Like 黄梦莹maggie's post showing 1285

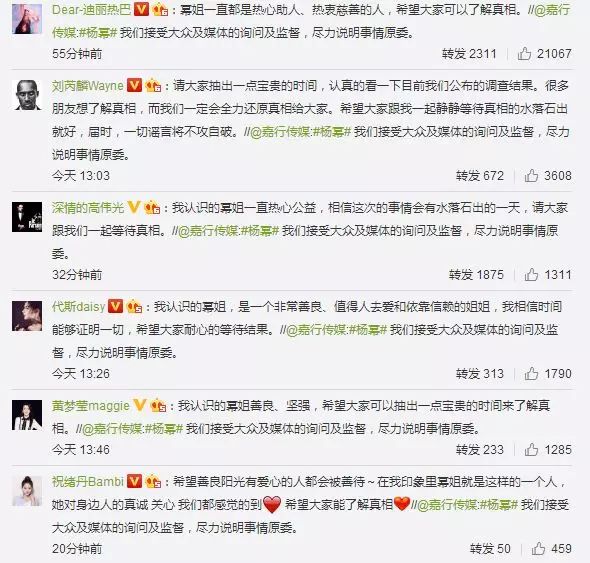tap(531, 449)
